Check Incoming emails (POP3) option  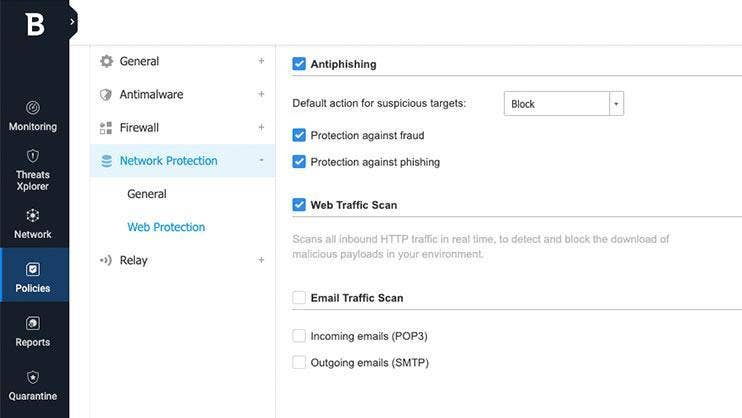(299, 336)
